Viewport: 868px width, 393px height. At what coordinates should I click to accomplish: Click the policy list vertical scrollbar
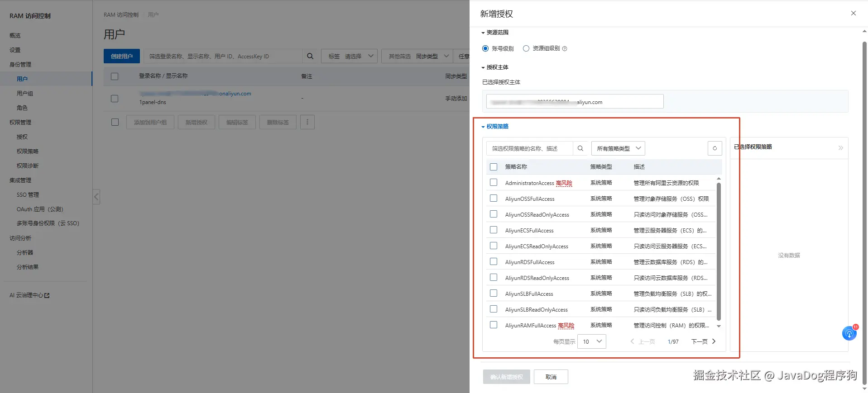point(719,251)
